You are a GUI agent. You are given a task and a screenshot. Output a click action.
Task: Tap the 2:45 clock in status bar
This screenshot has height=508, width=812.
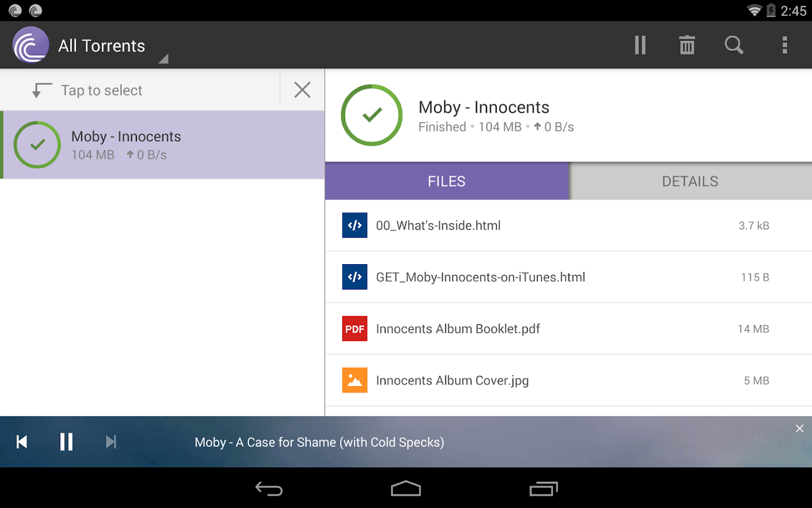click(793, 11)
